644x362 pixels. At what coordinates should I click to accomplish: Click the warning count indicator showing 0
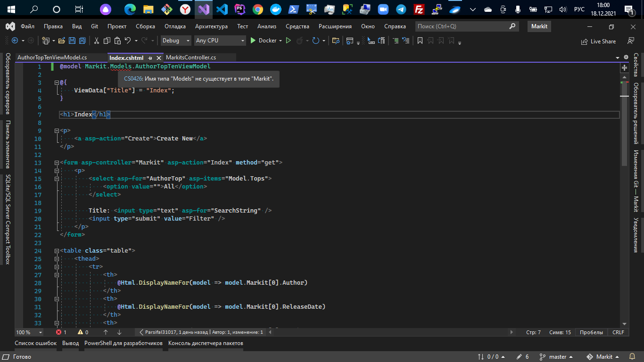click(83, 332)
